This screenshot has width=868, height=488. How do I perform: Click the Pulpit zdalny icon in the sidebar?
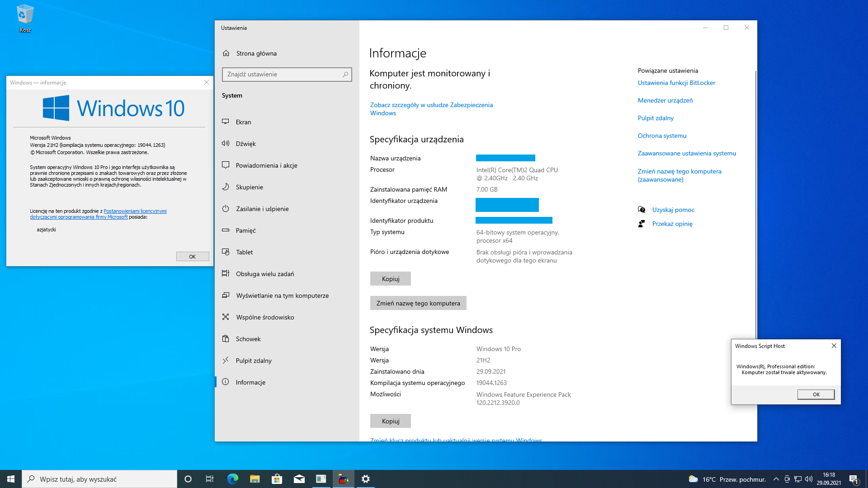[x=226, y=361]
